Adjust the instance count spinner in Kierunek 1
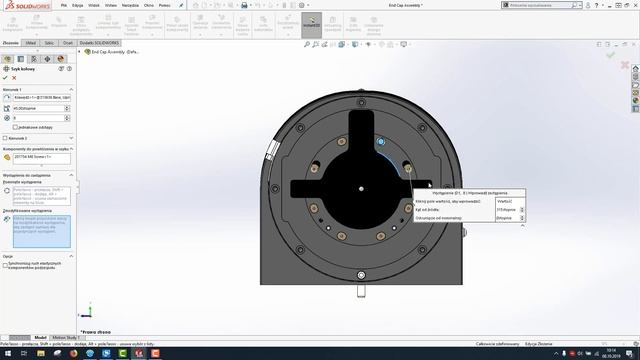The width and height of the screenshot is (640, 360). click(x=67, y=118)
